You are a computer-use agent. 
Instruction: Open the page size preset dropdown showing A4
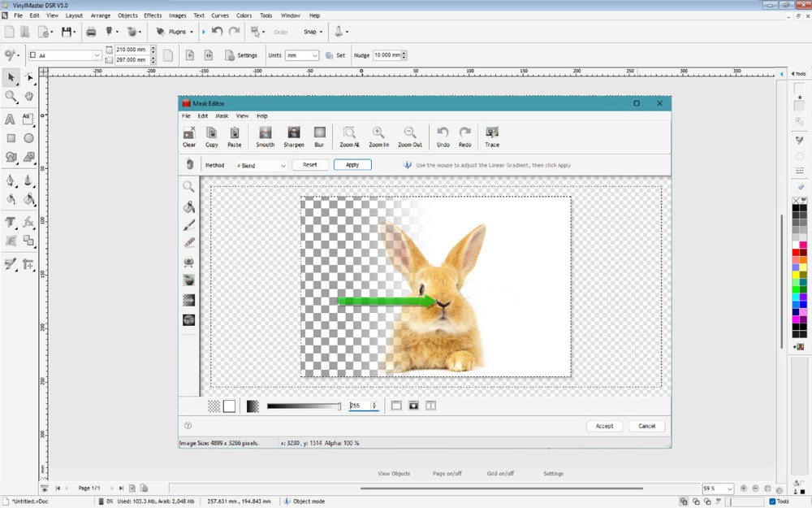pos(63,54)
